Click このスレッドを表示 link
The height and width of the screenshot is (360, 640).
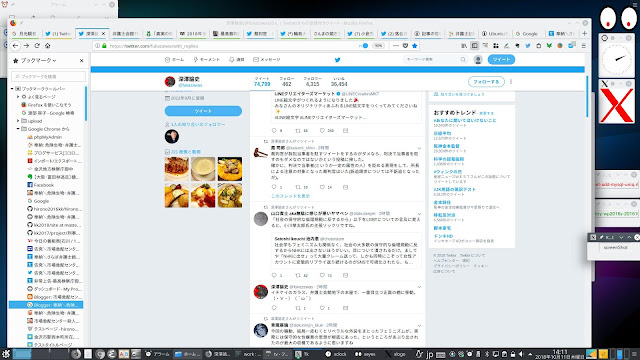coord(291,196)
